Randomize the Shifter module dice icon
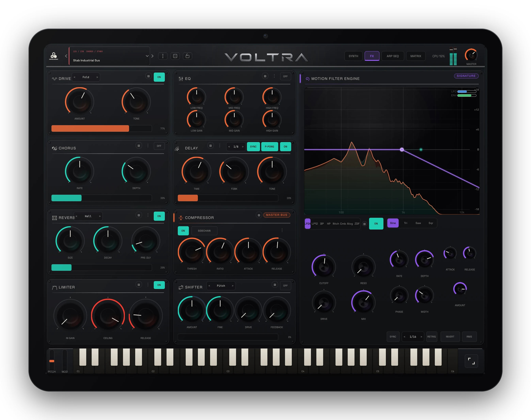This screenshot has height=420, width=531. [x=275, y=285]
